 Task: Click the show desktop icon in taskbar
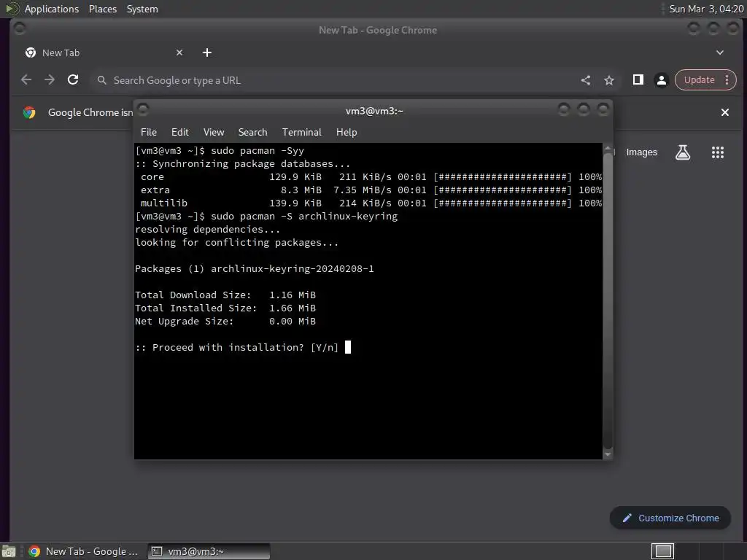[x=9, y=551]
